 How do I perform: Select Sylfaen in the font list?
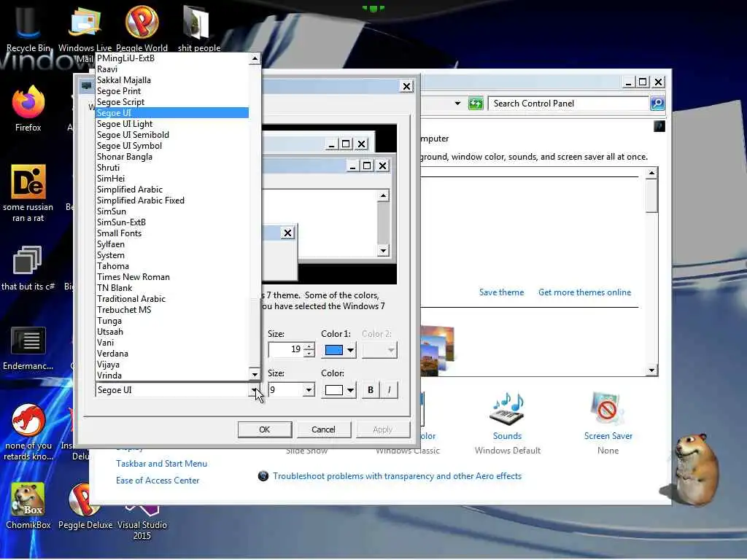tap(172, 244)
